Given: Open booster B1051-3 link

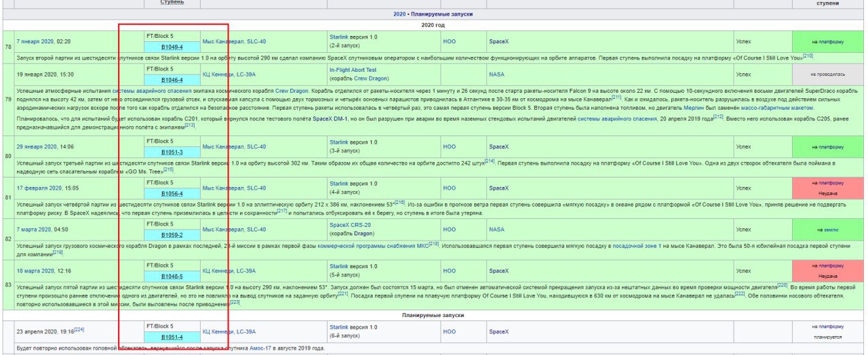Looking at the screenshot, I should 172,152.
